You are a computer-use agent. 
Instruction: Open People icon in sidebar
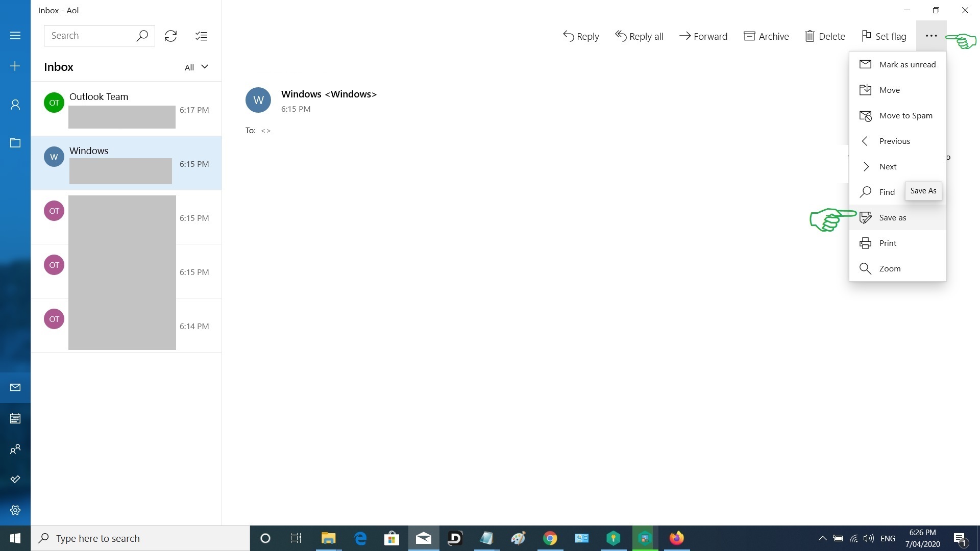point(15,449)
